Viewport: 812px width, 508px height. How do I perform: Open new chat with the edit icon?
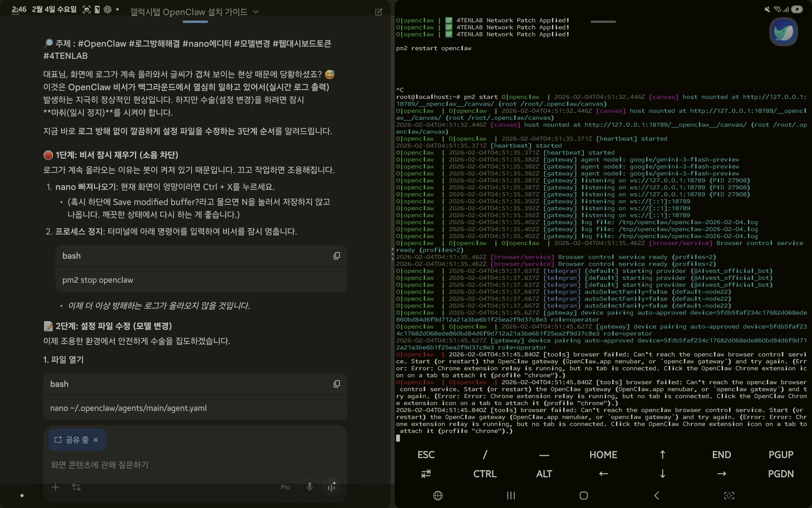click(378, 12)
